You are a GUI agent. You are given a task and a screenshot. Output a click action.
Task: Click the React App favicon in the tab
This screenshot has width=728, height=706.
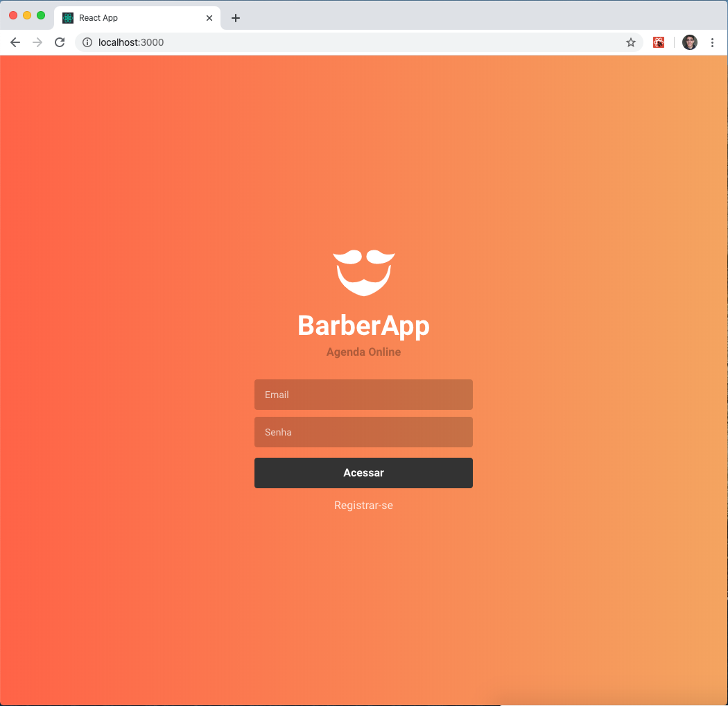67,18
